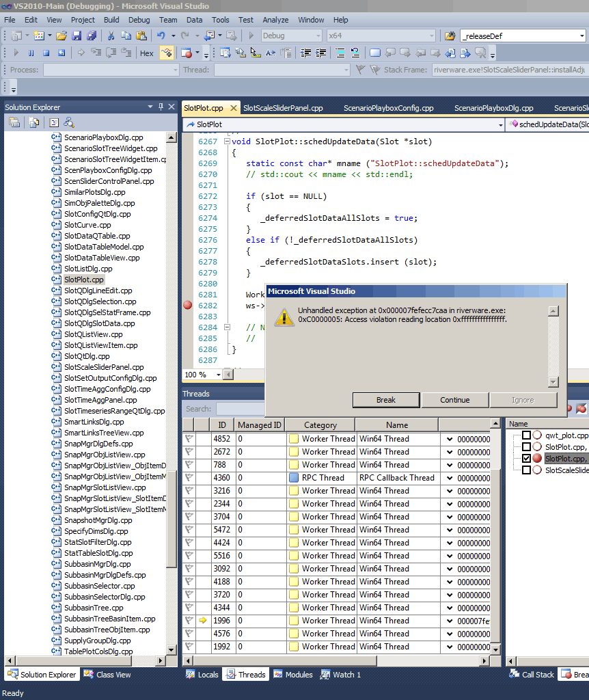Switch to the Class View tab
The image size is (589, 700).
pyautogui.click(x=107, y=675)
